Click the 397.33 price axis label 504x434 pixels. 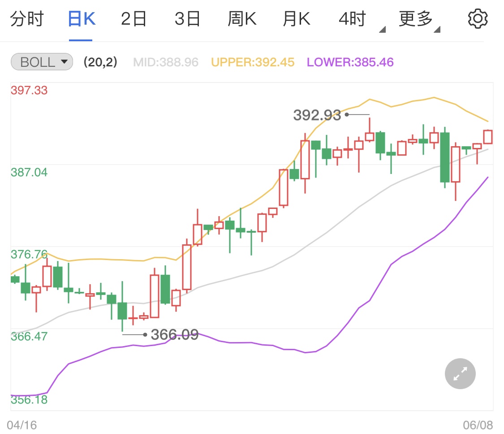pos(29,91)
